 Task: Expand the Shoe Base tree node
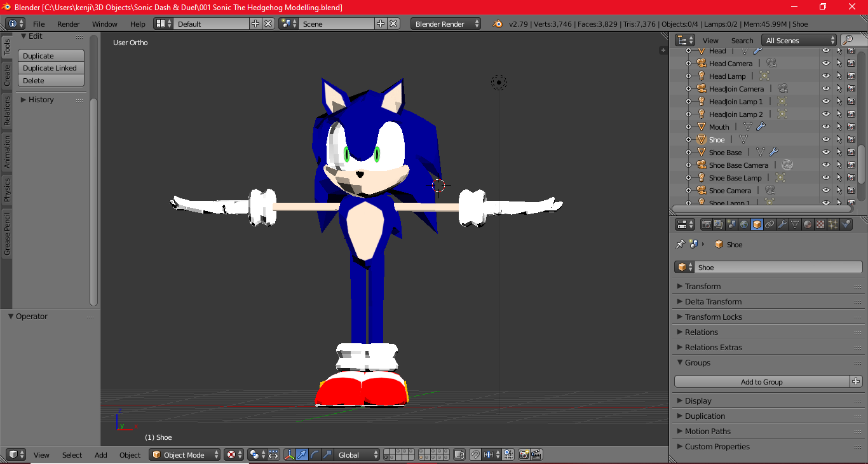(688, 152)
